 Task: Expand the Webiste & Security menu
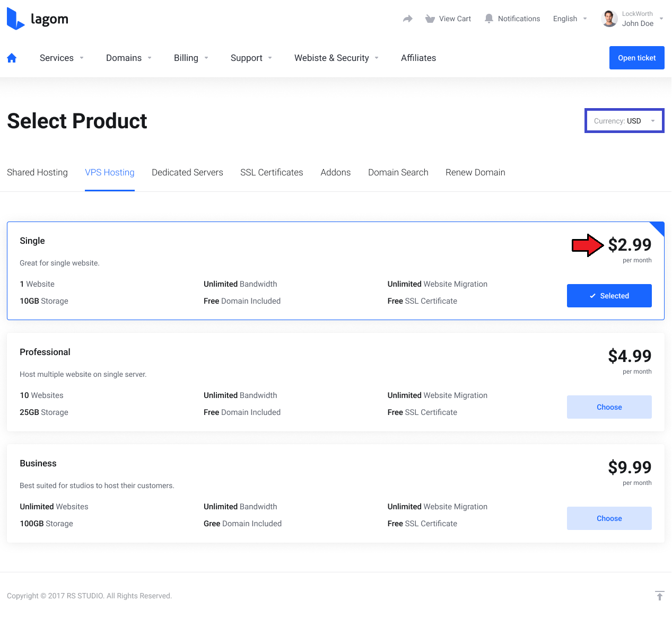click(336, 58)
